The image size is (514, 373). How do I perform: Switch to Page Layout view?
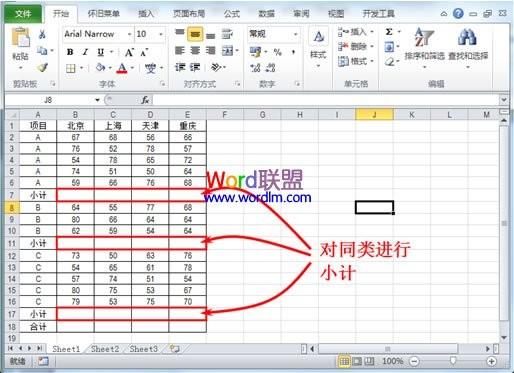point(357,361)
